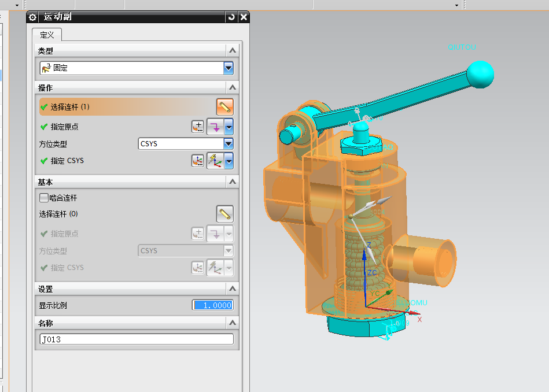The width and height of the screenshot is (549, 392).
Task: Click link select icon in 基本
Action: click(225, 214)
